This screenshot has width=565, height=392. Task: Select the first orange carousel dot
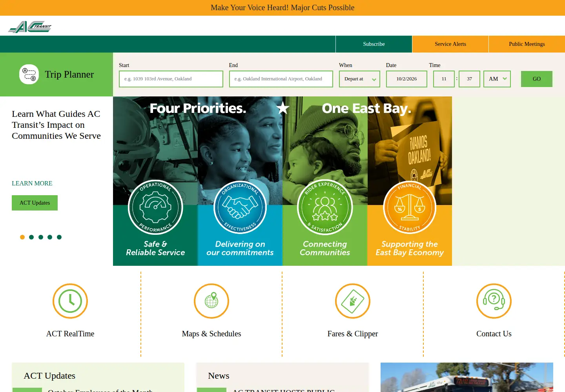click(x=22, y=237)
